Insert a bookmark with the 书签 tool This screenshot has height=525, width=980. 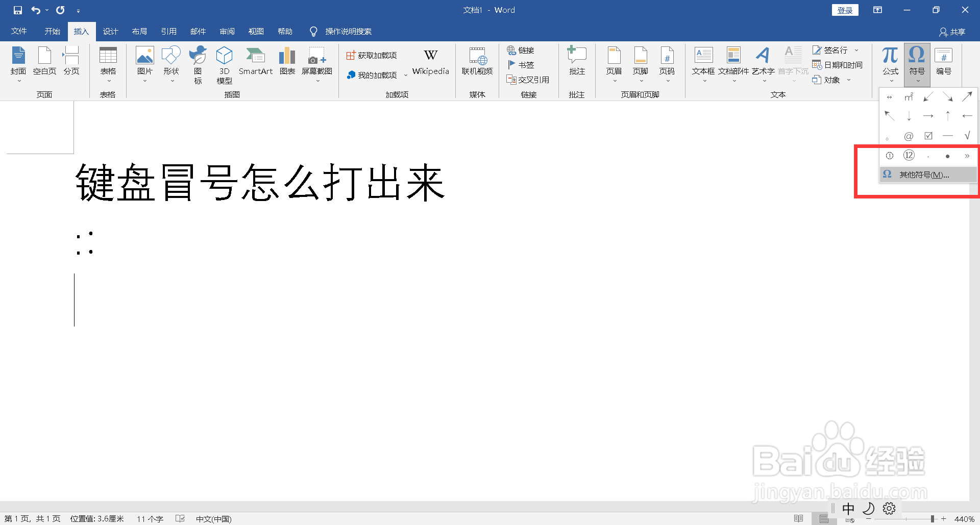[526, 65]
